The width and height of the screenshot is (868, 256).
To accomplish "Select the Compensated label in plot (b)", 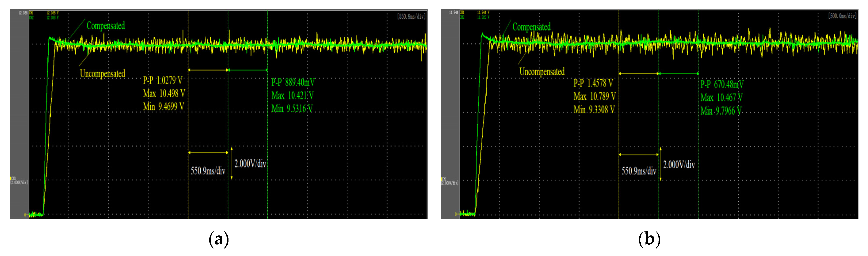I will (x=531, y=27).
